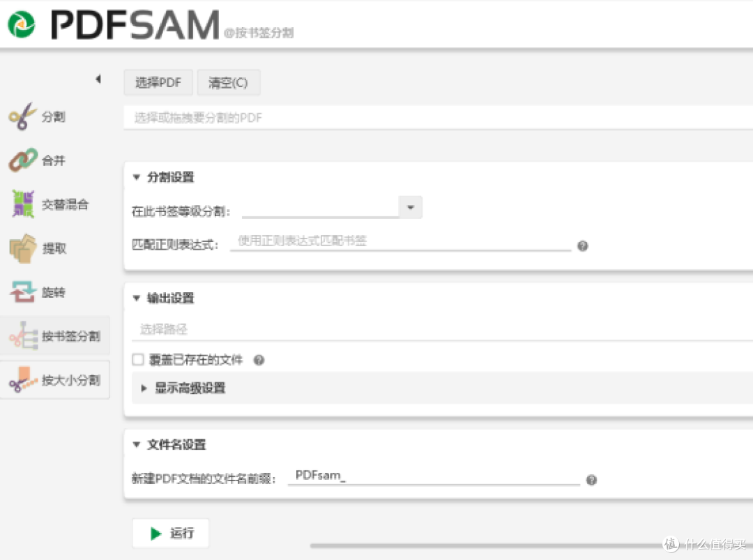Open the 旋转 (Rotate) tool icon
This screenshot has width=753, height=560.
pos(22,292)
